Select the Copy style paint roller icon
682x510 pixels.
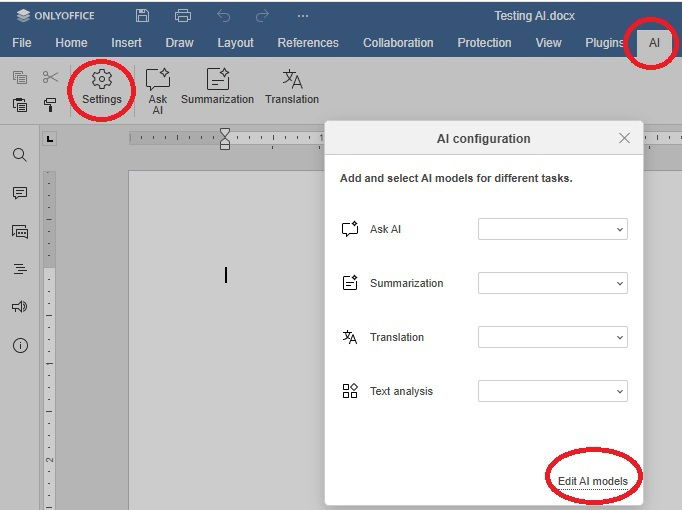point(50,105)
